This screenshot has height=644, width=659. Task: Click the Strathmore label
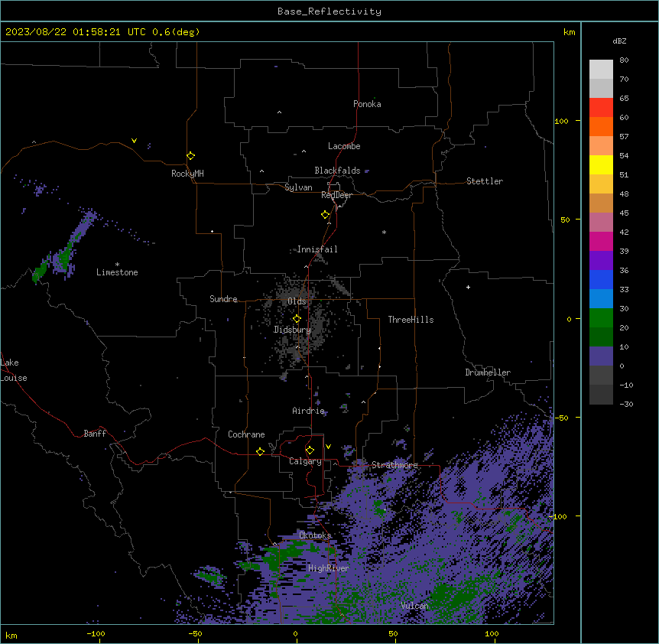click(x=394, y=465)
